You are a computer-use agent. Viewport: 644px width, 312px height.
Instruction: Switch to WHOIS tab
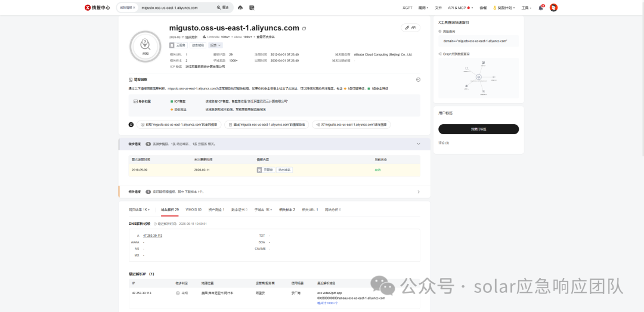[x=193, y=209]
